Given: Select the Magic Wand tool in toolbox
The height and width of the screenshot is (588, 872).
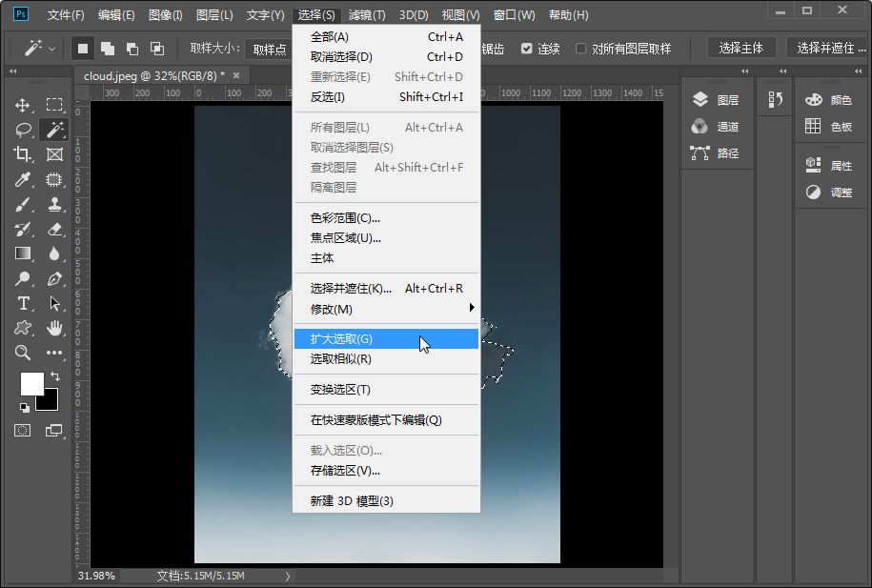Looking at the screenshot, I should (54, 130).
